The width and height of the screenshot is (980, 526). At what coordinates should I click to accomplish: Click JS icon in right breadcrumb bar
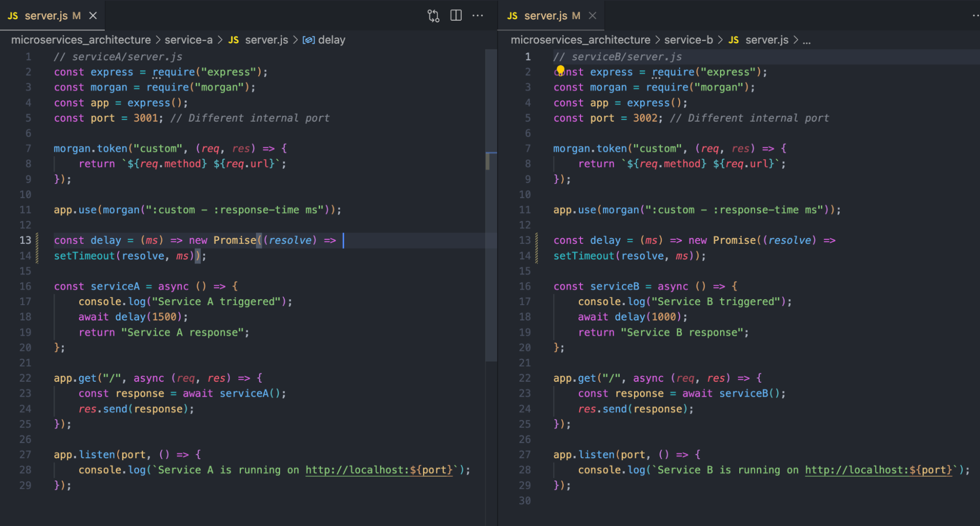point(734,40)
